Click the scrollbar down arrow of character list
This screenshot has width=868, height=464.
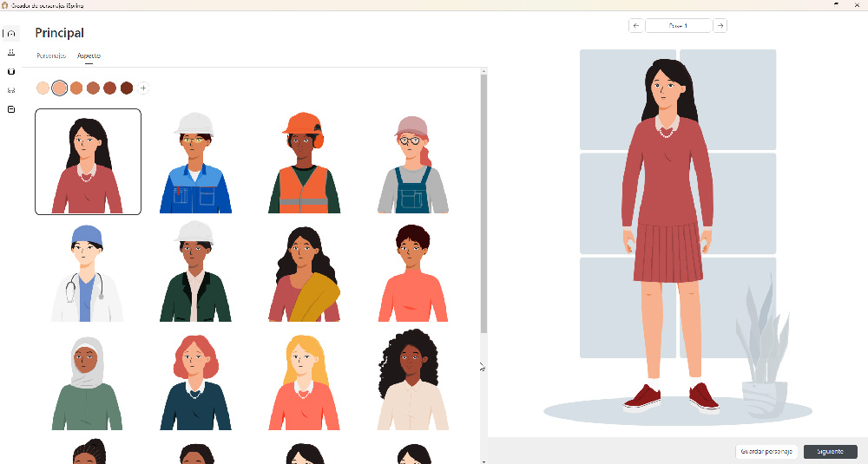point(483,461)
